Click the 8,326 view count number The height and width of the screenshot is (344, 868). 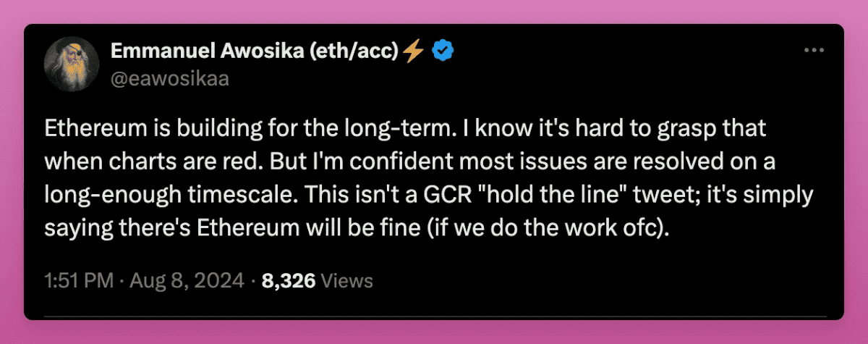pos(288,280)
